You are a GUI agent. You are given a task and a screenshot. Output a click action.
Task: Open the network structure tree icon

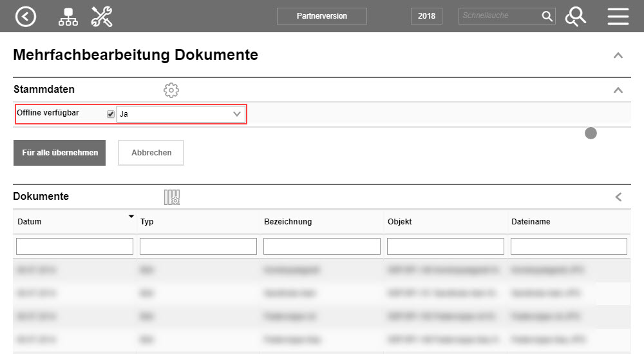68,17
